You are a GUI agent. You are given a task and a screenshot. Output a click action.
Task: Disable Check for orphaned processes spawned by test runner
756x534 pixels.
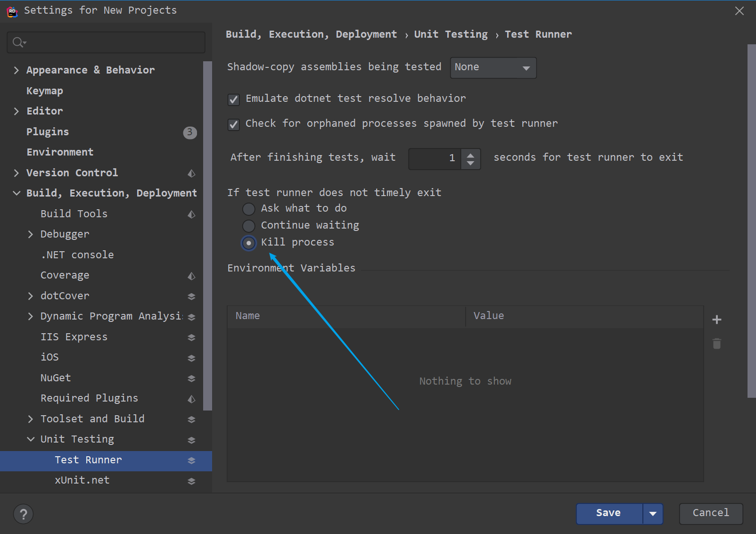(233, 124)
